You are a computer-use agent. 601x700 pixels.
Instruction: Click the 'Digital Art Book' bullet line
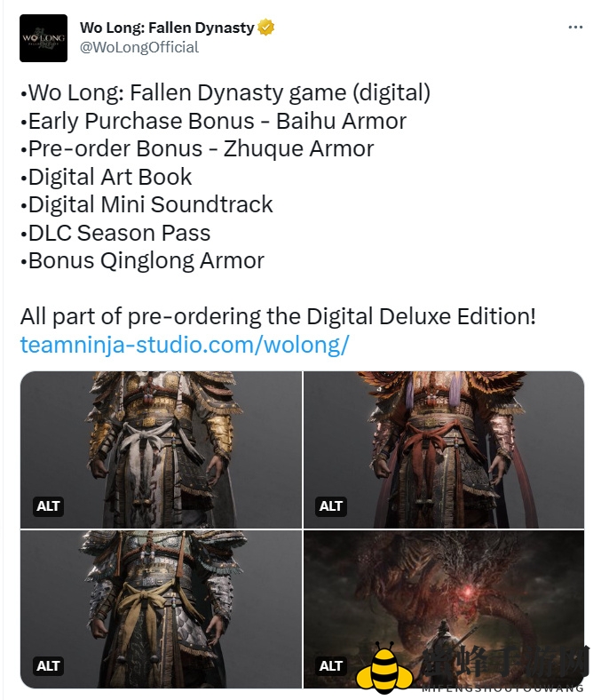click(x=107, y=177)
